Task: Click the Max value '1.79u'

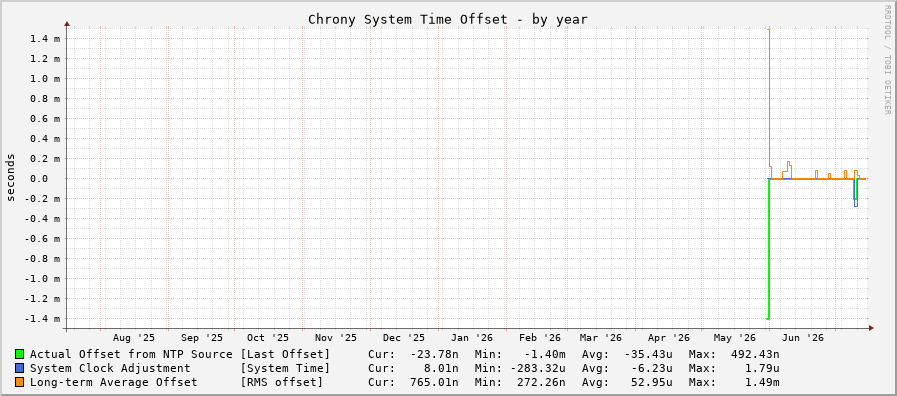Action: (764, 369)
